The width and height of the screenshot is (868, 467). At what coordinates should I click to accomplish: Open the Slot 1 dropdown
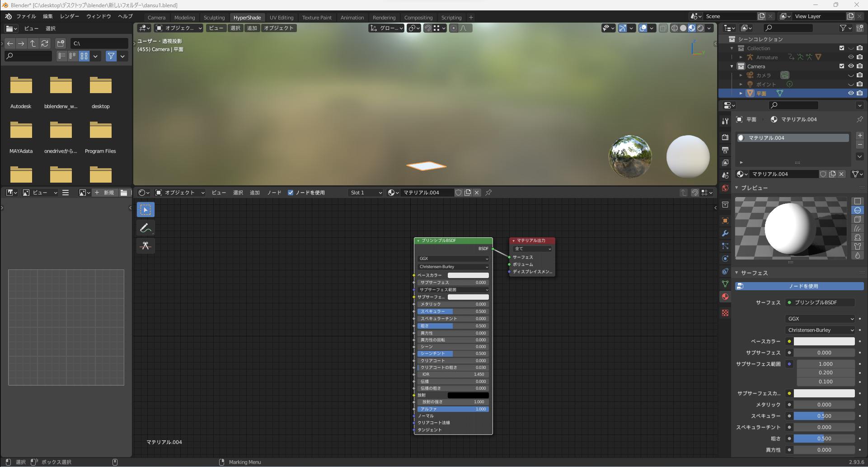(366, 193)
